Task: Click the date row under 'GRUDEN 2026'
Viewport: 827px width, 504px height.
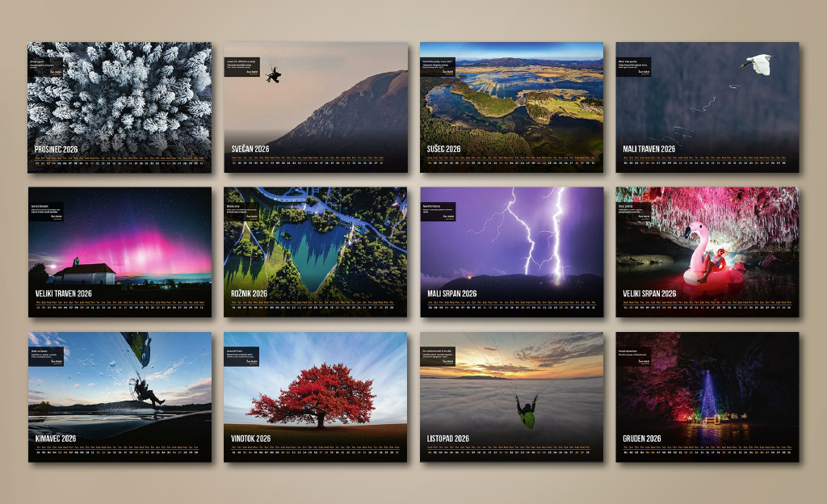Action: pos(707,452)
